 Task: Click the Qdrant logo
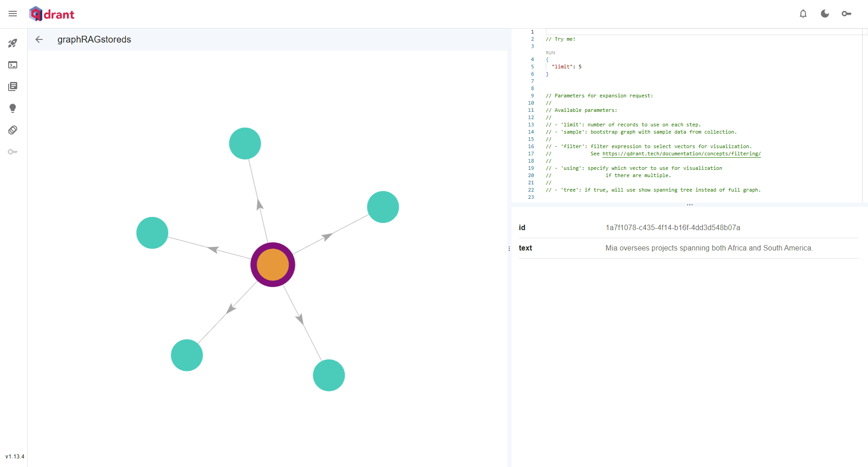(x=51, y=14)
